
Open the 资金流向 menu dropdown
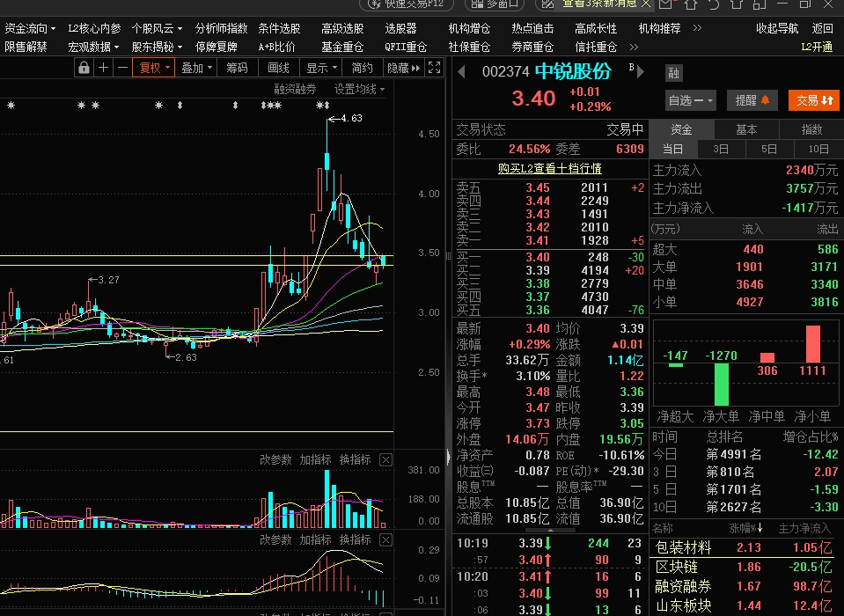pyautogui.click(x=30, y=28)
